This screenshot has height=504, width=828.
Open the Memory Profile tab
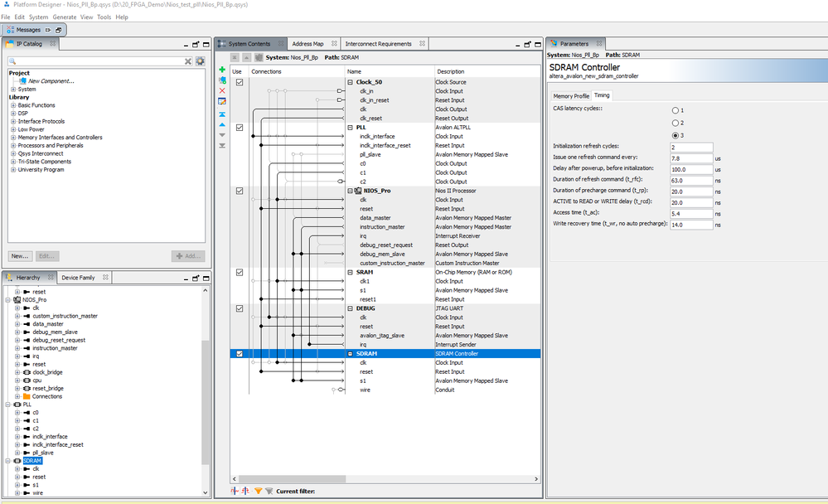point(571,95)
